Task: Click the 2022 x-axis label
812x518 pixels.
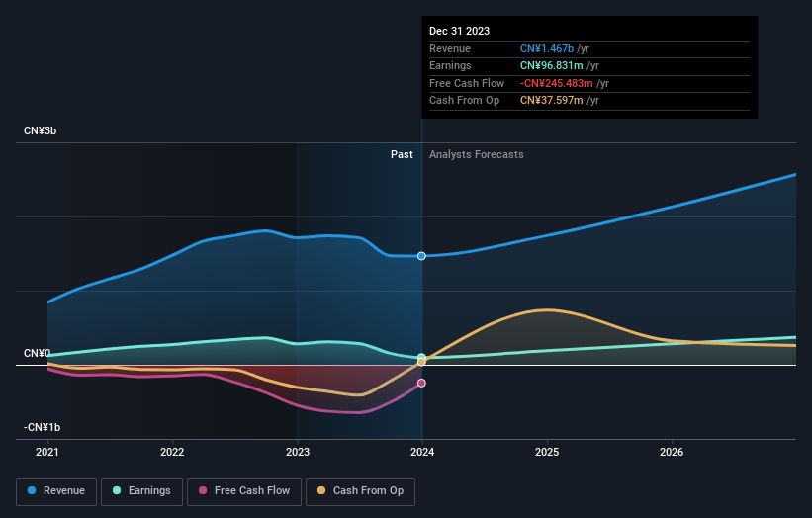Action: pyautogui.click(x=172, y=453)
